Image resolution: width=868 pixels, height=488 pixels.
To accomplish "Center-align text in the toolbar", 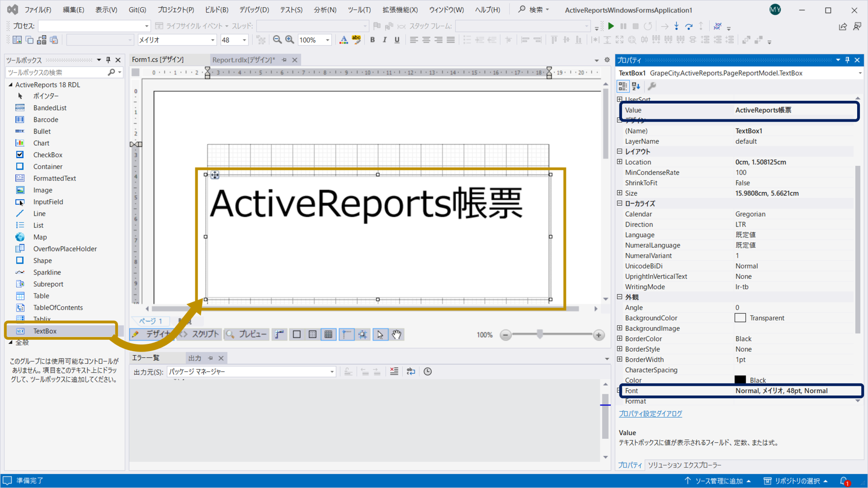I will pyautogui.click(x=426, y=40).
